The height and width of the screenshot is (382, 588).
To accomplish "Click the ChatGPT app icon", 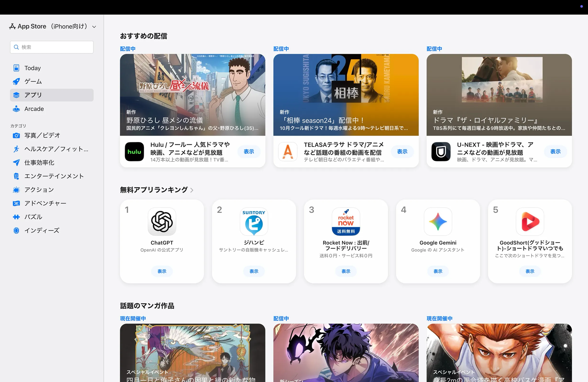I will (162, 221).
